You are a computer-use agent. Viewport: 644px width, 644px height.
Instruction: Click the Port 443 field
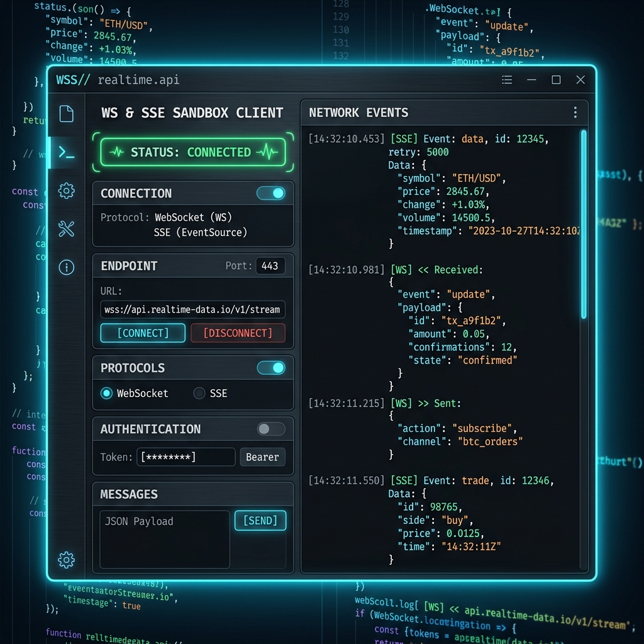coord(270,266)
